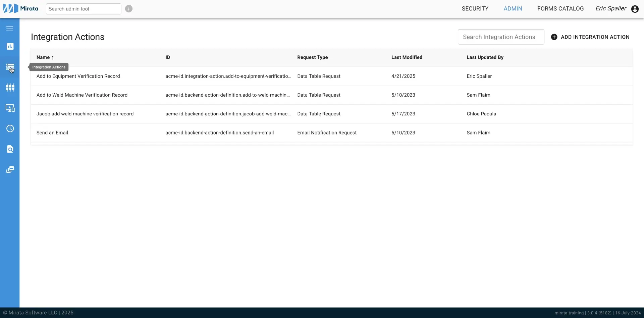
Task: Switch to the SECURITY tab
Action: pos(475,8)
